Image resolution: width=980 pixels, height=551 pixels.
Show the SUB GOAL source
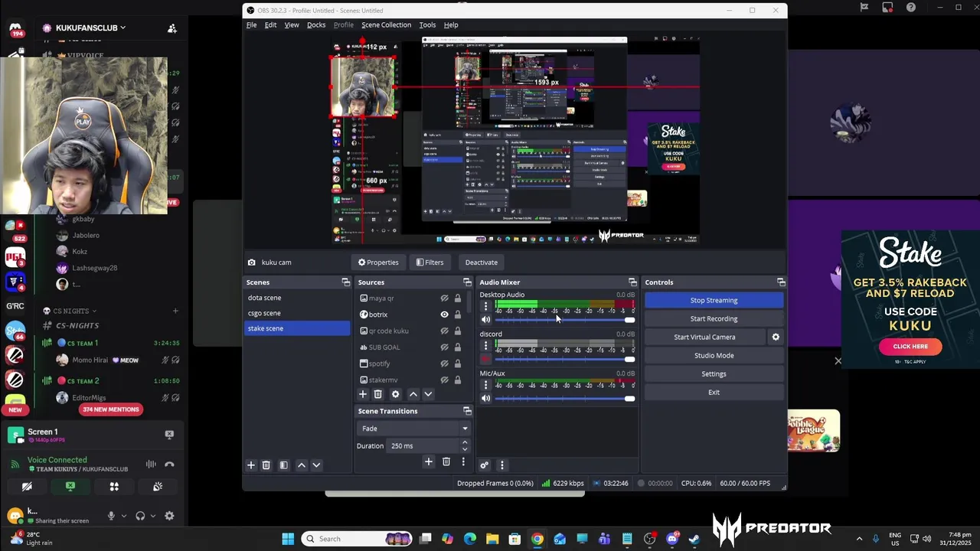click(x=444, y=347)
